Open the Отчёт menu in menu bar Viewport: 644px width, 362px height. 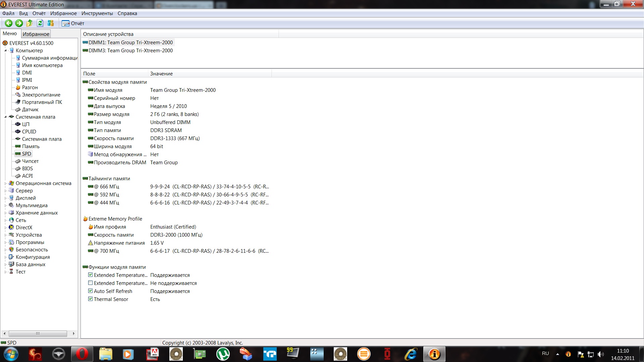click(x=39, y=13)
